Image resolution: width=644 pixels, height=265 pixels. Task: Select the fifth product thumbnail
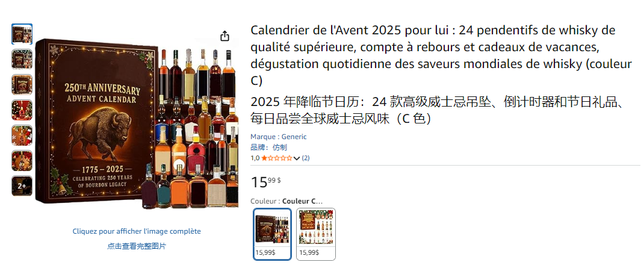click(22, 135)
